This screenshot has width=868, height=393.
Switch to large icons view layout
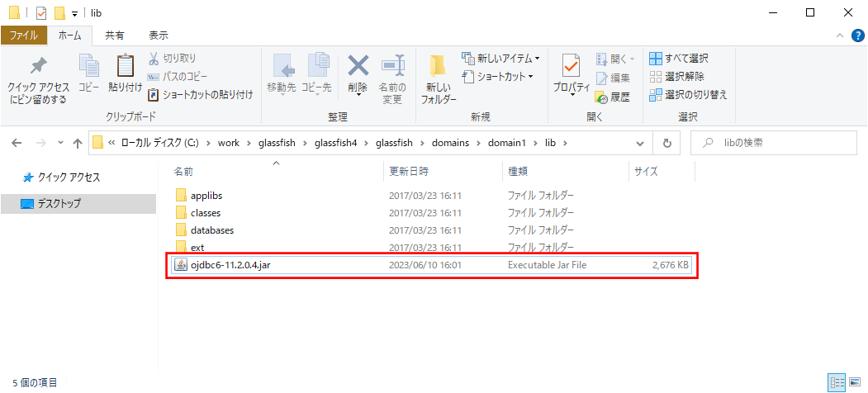coord(854,382)
